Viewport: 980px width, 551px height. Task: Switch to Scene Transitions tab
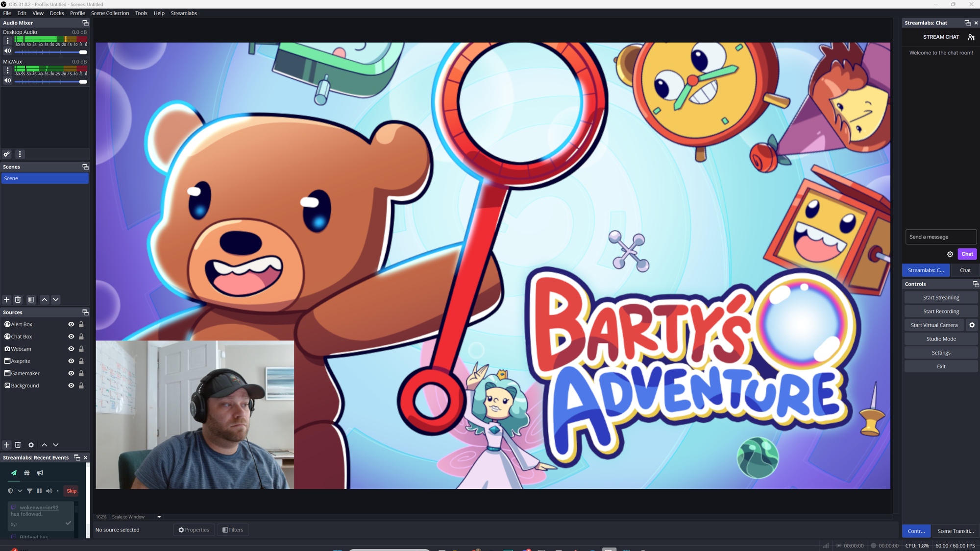[955, 531]
